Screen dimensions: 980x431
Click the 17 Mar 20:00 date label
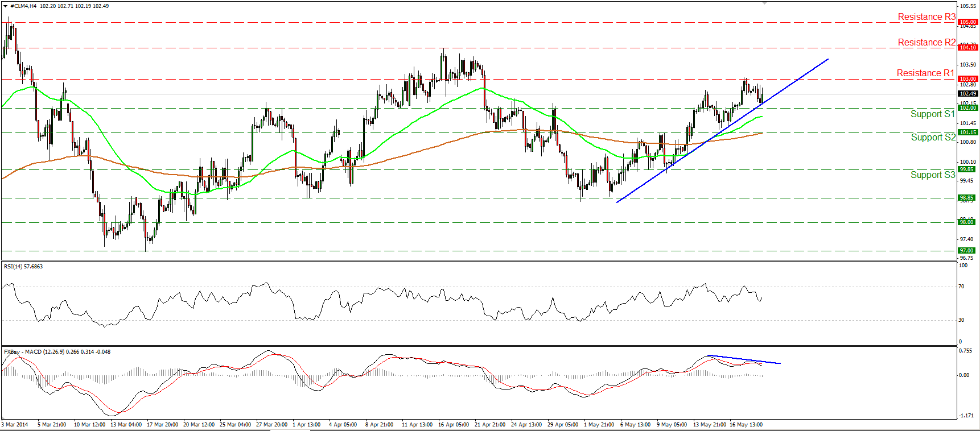[x=163, y=425]
